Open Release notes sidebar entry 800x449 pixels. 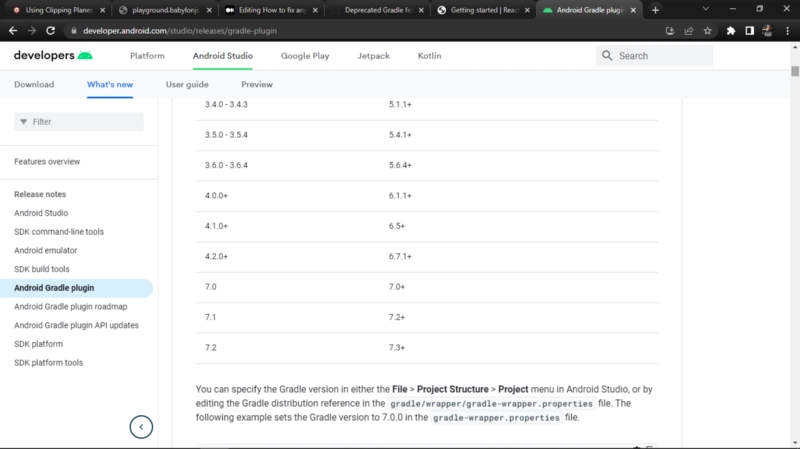[40, 194]
